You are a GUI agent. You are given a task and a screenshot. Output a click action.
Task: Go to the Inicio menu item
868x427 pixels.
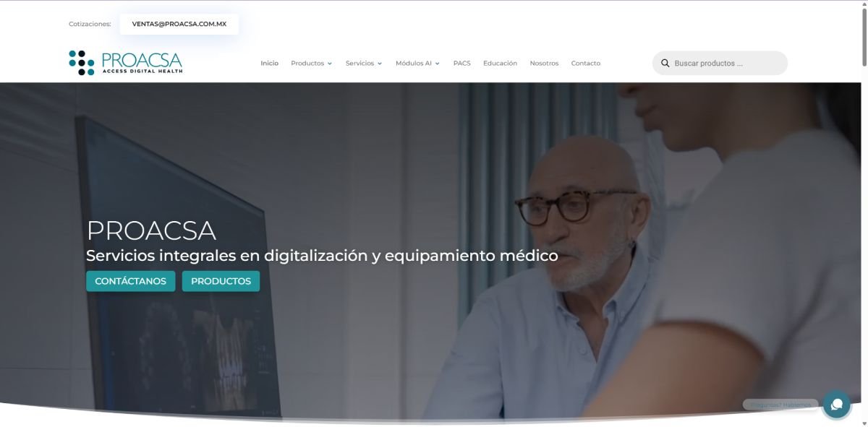pyautogui.click(x=269, y=64)
